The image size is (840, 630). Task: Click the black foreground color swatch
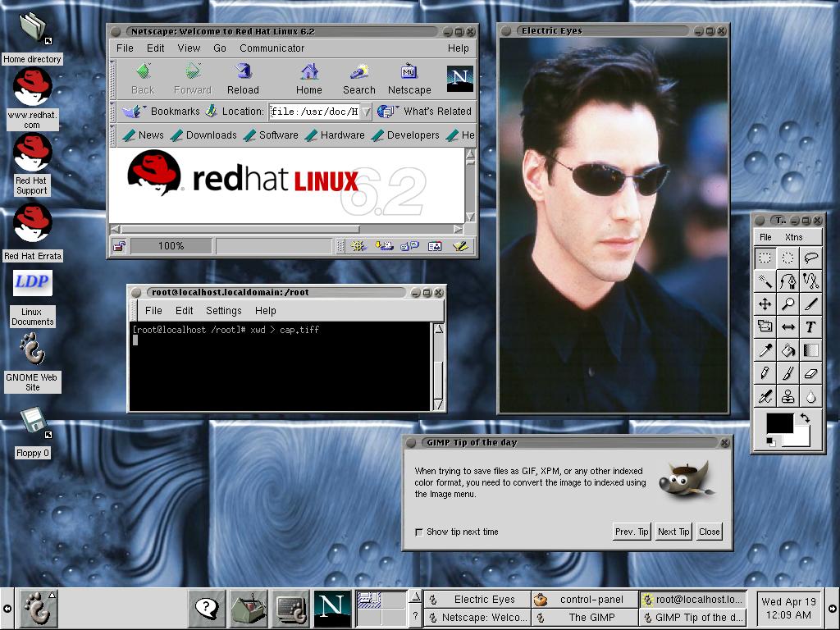779,422
